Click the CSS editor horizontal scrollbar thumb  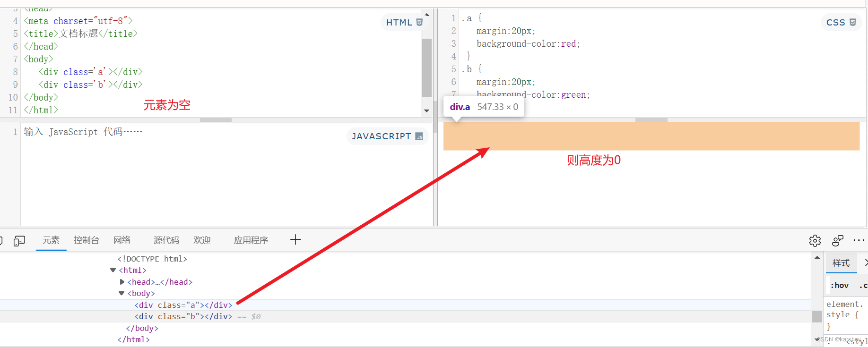point(651,120)
